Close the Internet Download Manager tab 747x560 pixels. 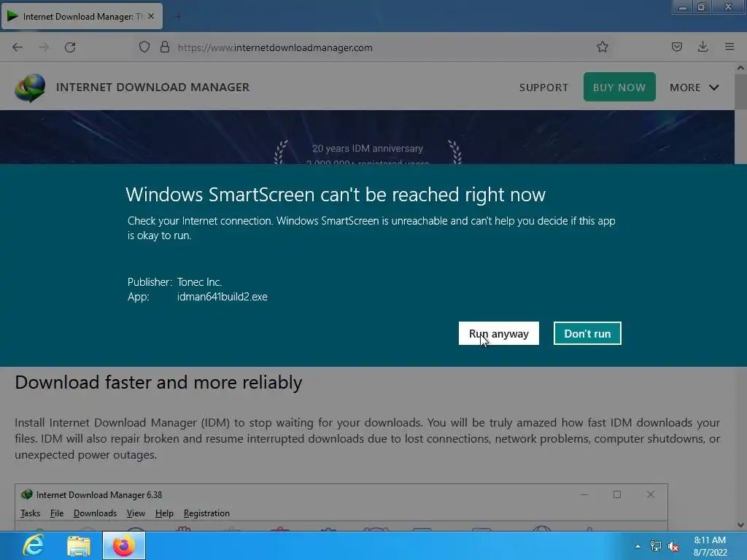click(x=151, y=16)
